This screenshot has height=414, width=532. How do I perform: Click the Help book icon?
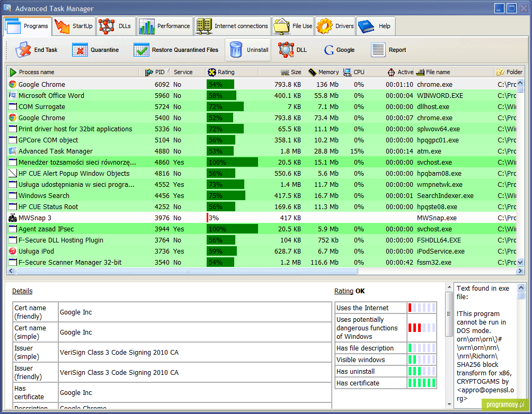click(366, 26)
